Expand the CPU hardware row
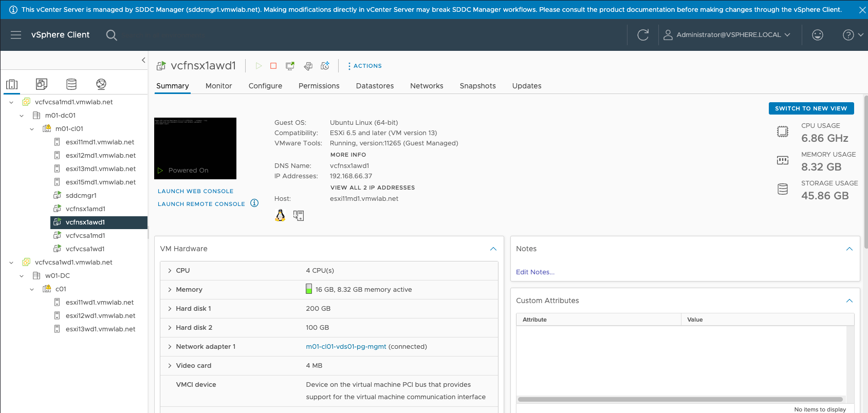Image resolution: width=868 pixels, height=413 pixels. click(x=170, y=271)
